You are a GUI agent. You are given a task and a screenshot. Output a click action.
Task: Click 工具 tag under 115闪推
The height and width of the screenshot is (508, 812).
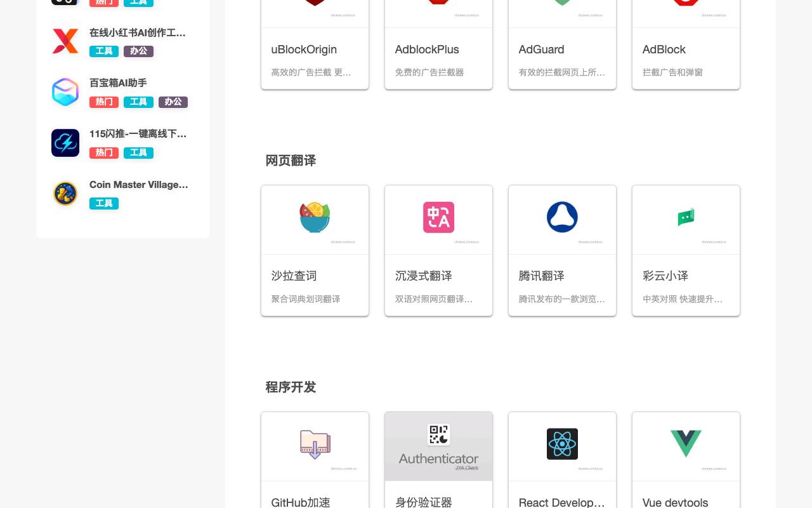[138, 152]
